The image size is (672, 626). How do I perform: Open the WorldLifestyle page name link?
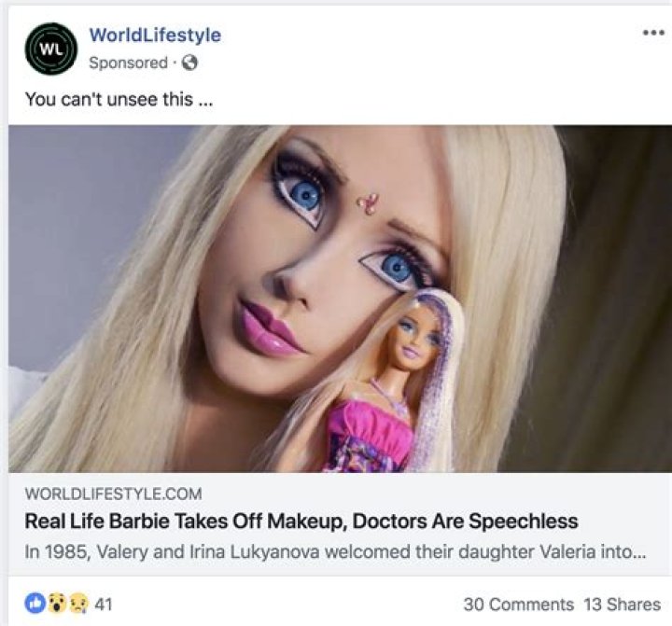click(x=155, y=35)
